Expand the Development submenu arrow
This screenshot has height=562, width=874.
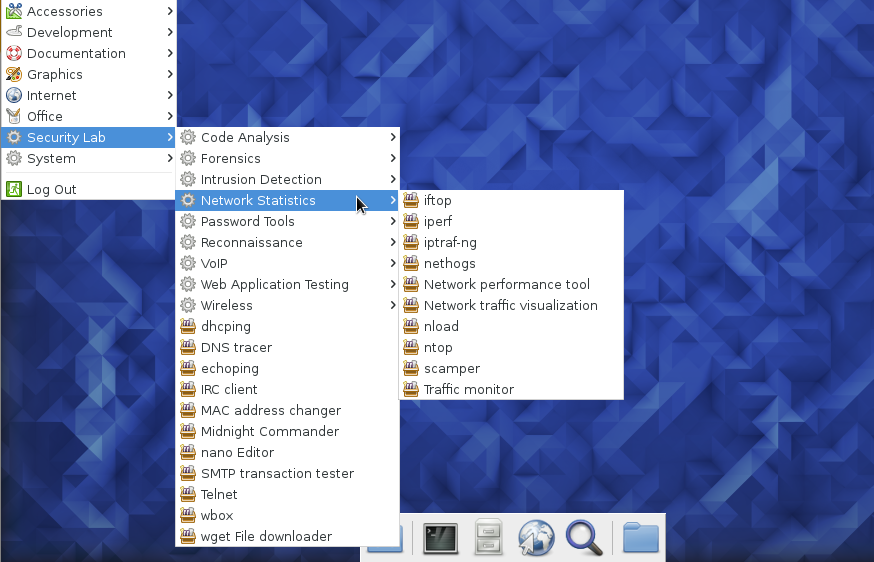(x=170, y=32)
